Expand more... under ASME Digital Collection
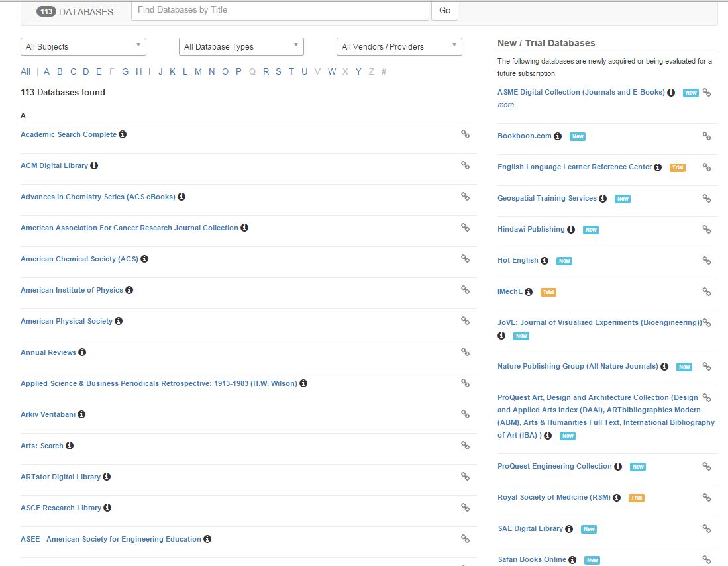Image resolution: width=728 pixels, height=566 pixels. pyautogui.click(x=508, y=105)
